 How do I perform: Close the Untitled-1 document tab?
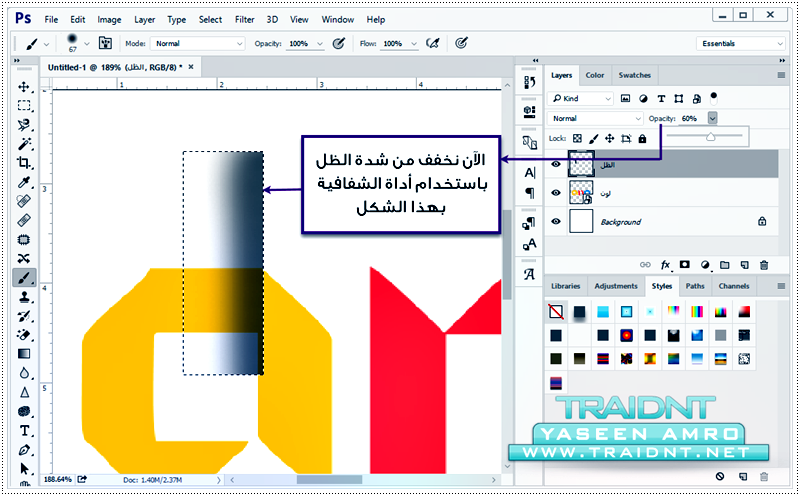(x=191, y=67)
